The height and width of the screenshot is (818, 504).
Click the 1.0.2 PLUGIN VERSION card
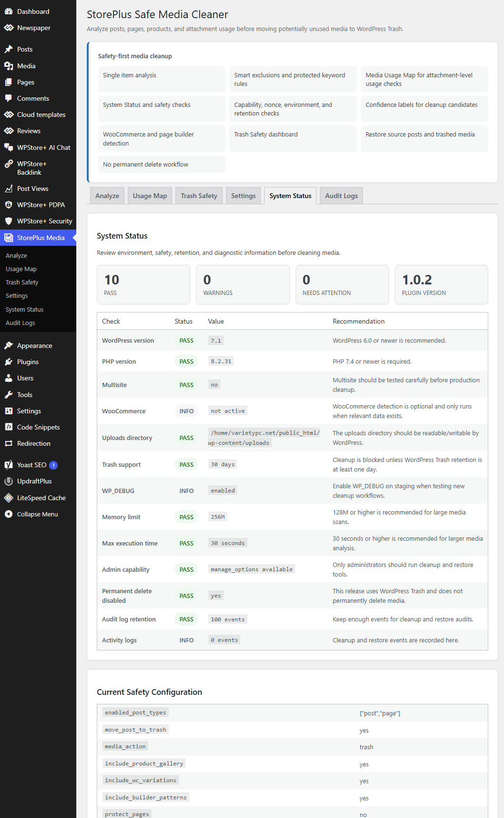442,284
